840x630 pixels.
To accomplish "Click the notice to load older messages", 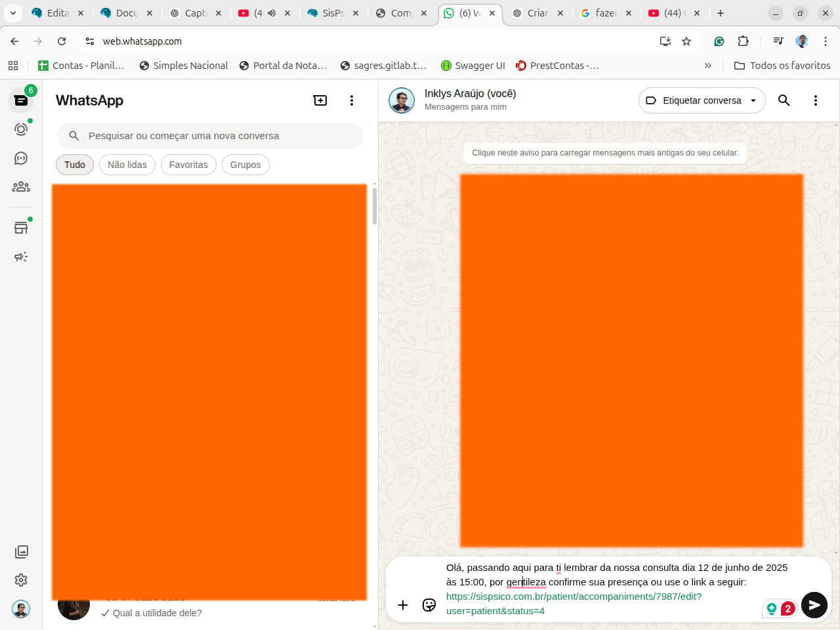I will pyautogui.click(x=604, y=153).
